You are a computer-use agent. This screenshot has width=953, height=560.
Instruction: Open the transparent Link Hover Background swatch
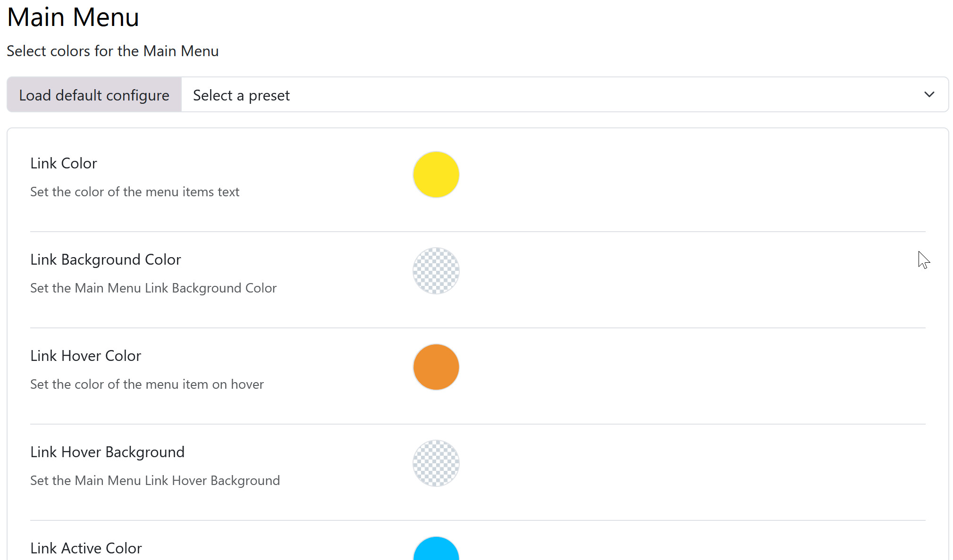point(436,463)
